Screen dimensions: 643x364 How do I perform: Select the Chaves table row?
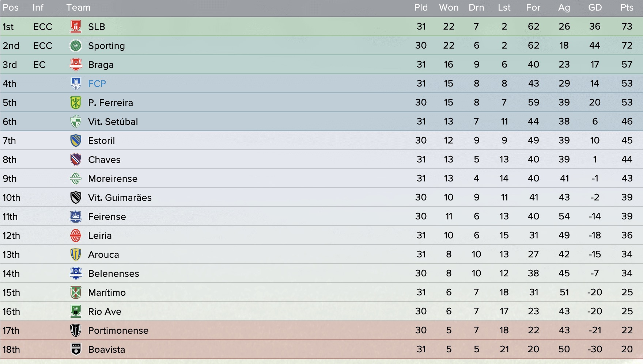[x=321, y=160]
